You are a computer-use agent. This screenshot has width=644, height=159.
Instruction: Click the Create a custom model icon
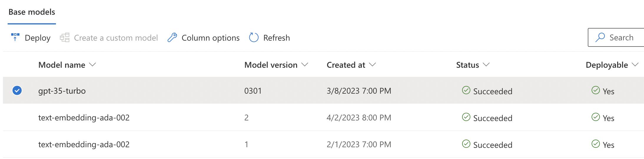point(65,38)
